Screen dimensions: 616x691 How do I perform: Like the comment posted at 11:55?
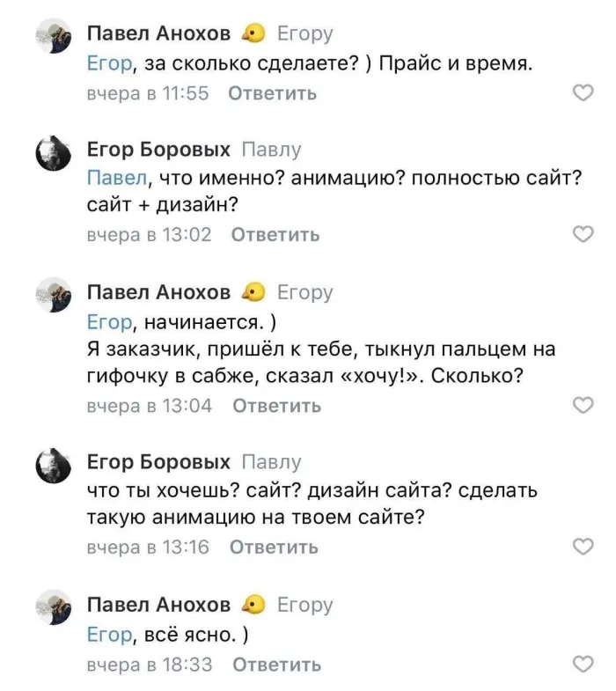tap(583, 93)
